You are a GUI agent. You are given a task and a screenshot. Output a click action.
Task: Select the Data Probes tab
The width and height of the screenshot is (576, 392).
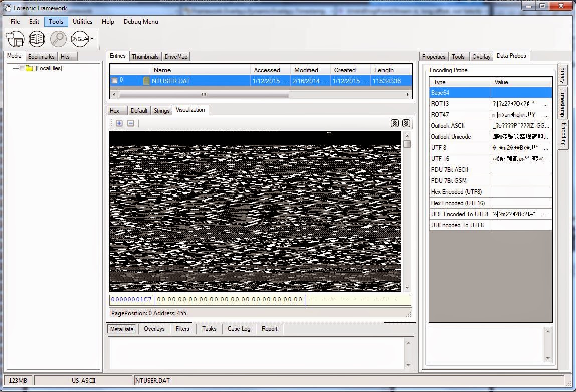pos(511,56)
